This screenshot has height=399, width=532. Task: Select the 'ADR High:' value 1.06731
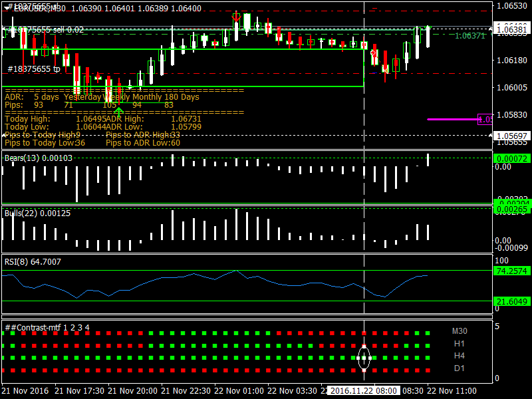coord(186,119)
